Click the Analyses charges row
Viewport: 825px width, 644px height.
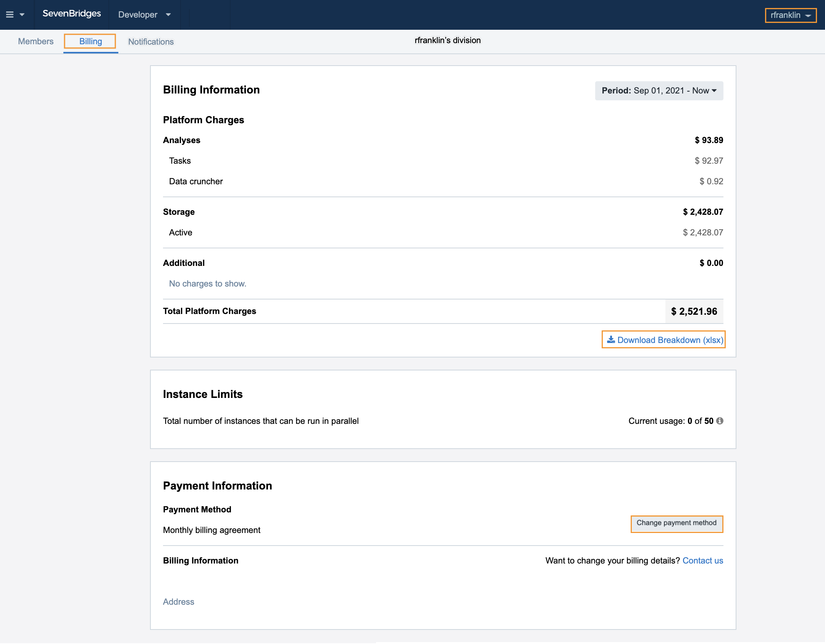(182, 140)
